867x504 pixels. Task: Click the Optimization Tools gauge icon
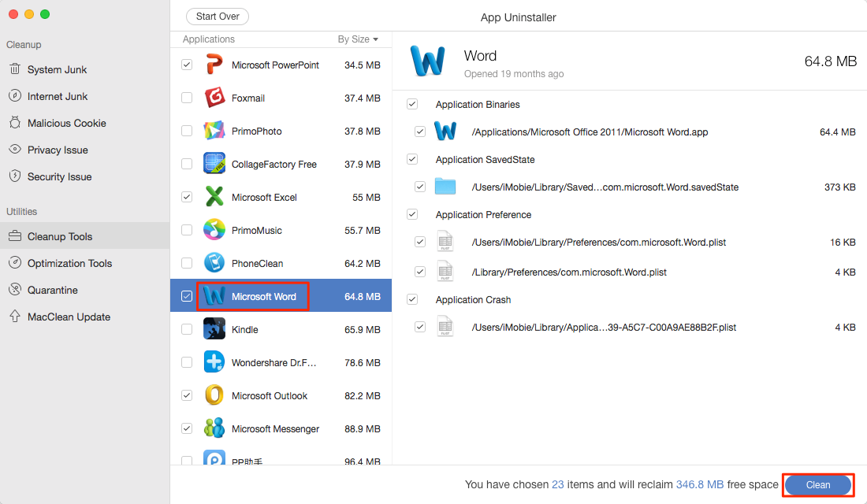[x=15, y=263]
